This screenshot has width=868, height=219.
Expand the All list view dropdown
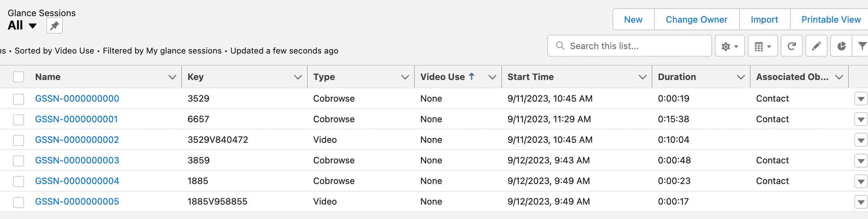click(x=33, y=26)
